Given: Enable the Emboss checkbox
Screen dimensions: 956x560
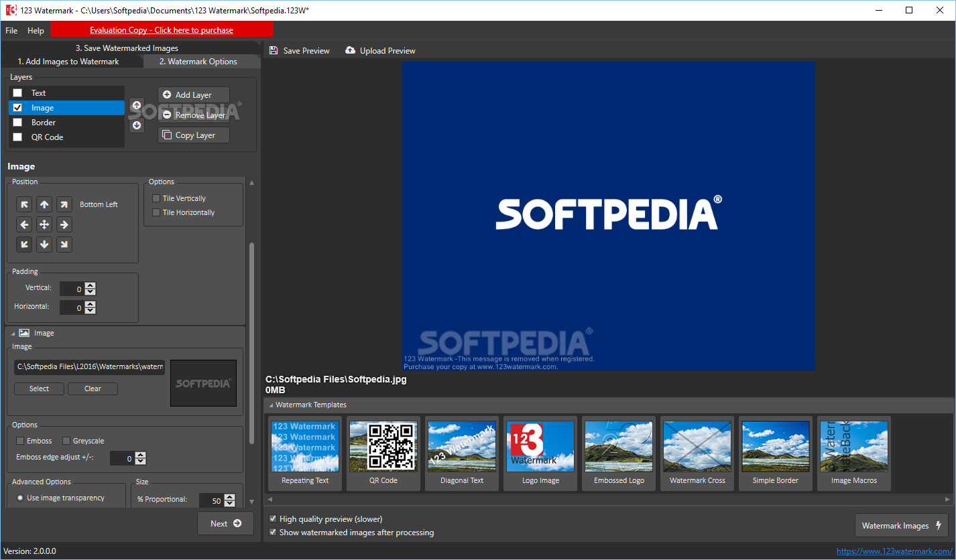Looking at the screenshot, I should (20, 441).
